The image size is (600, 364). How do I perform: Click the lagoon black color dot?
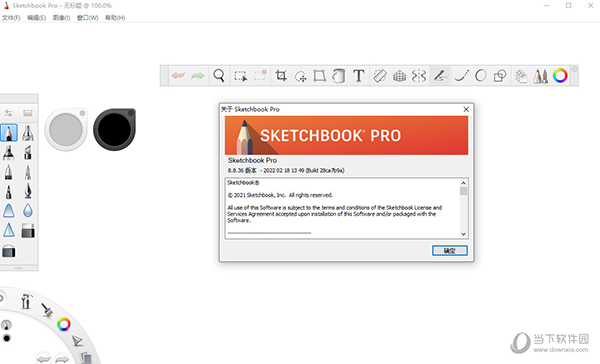pyautogui.click(x=7, y=338)
